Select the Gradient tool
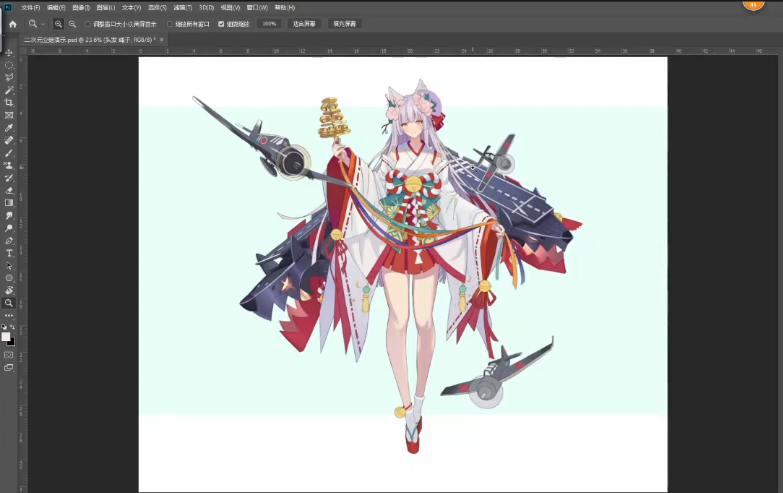 coord(9,203)
